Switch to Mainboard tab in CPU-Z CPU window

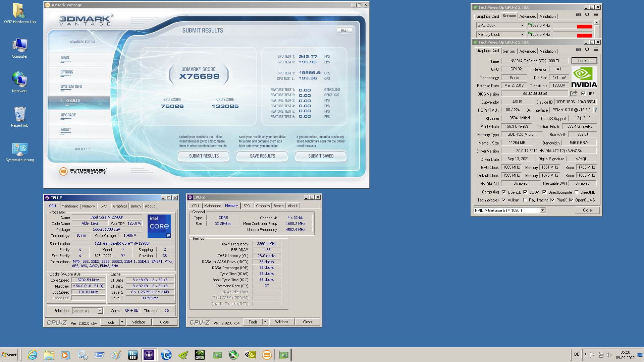70,206
